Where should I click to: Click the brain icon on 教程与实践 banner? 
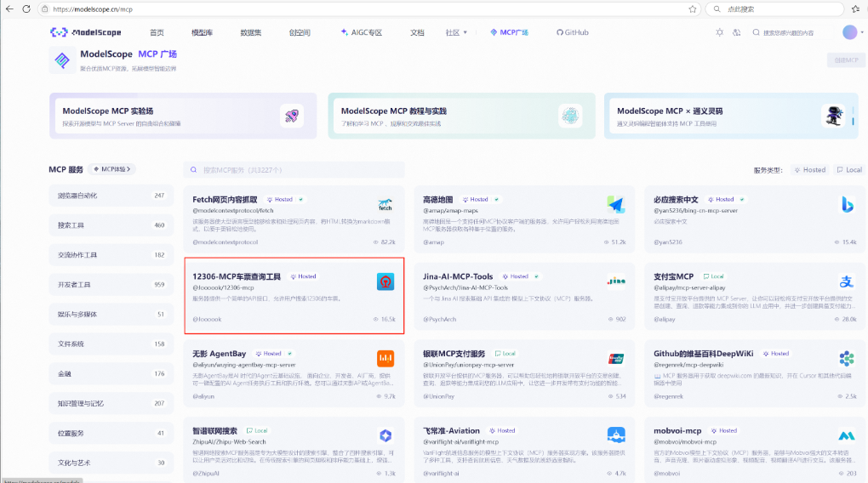[570, 116]
